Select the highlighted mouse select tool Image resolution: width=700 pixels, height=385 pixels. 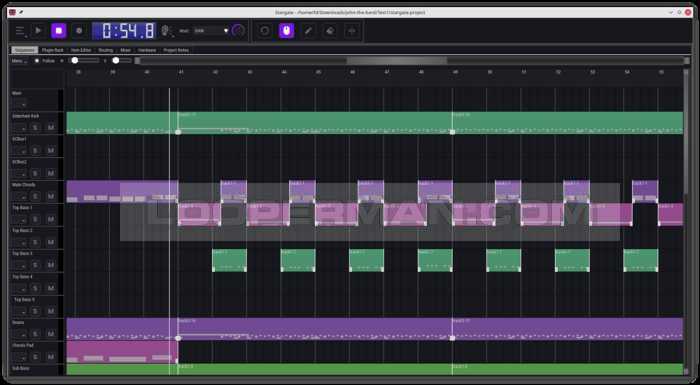coord(287,31)
